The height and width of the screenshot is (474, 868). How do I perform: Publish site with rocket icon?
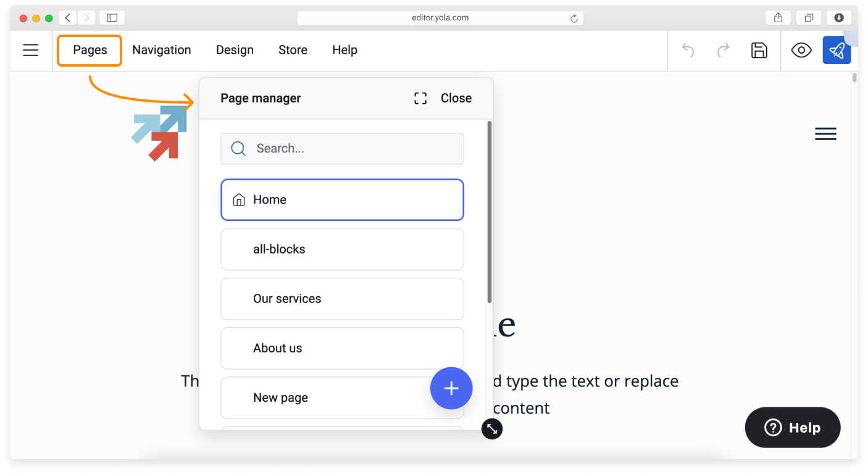pyautogui.click(x=837, y=51)
